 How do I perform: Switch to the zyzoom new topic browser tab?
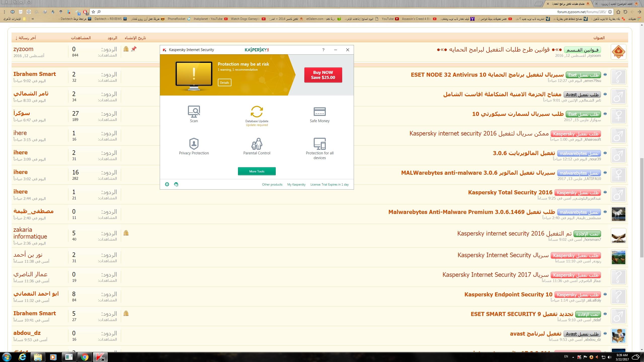(x=616, y=4)
